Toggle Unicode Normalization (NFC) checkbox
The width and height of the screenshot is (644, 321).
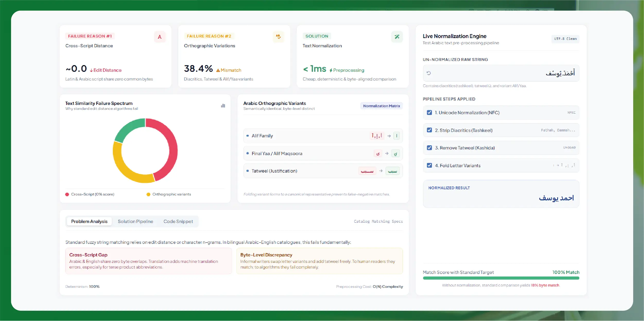[429, 113]
